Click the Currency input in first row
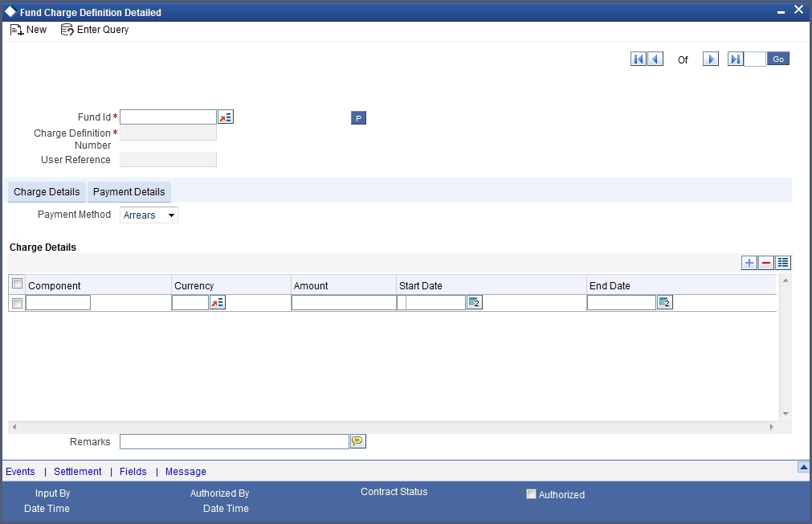Viewport: 812px width, 524px height. (x=190, y=303)
